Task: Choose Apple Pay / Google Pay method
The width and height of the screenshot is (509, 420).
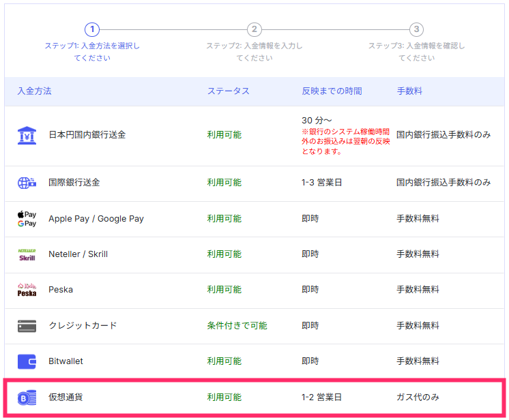Action: [x=96, y=219]
